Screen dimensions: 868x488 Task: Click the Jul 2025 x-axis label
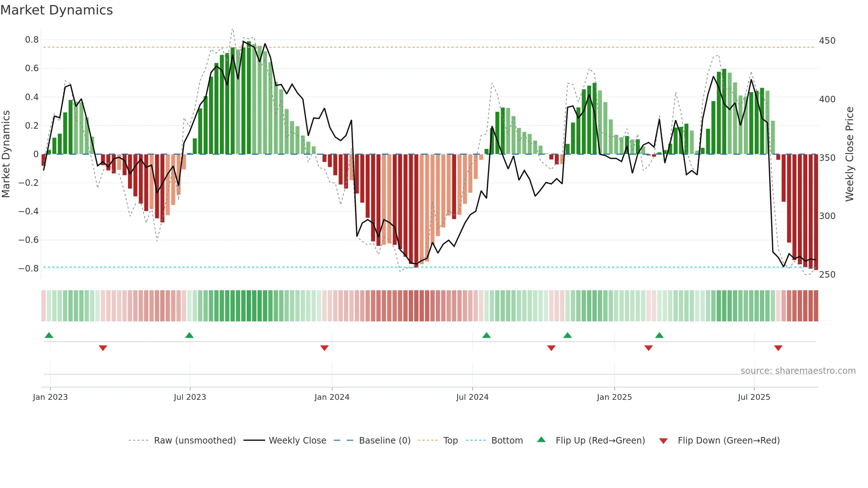click(x=754, y=397)
